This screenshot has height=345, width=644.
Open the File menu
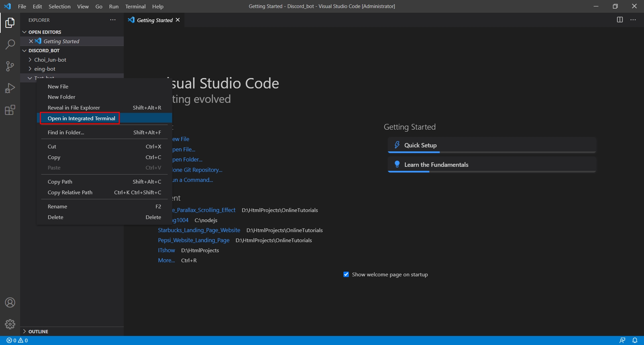(x=22, y=6)
